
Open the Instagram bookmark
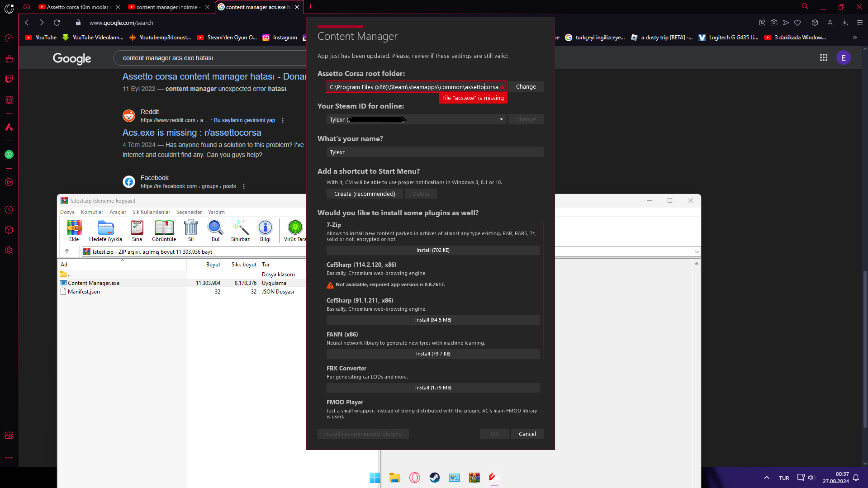pyautogui.click(x=280, y=38)
